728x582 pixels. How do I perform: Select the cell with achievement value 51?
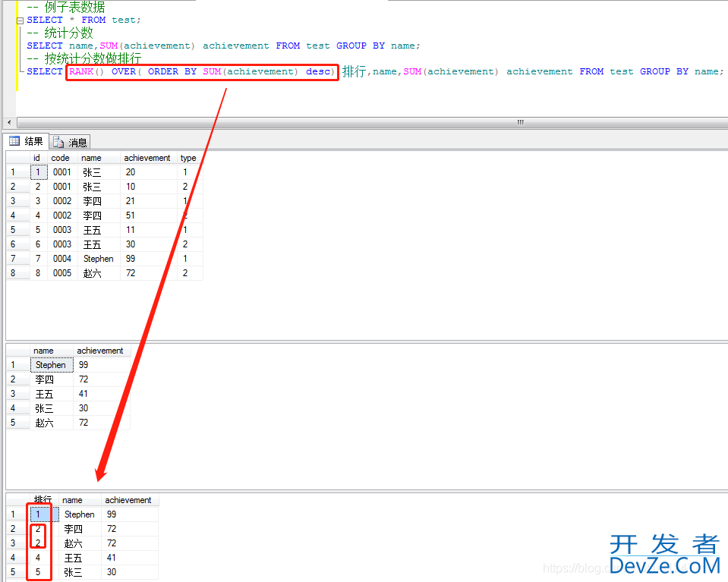click(149, 215)
